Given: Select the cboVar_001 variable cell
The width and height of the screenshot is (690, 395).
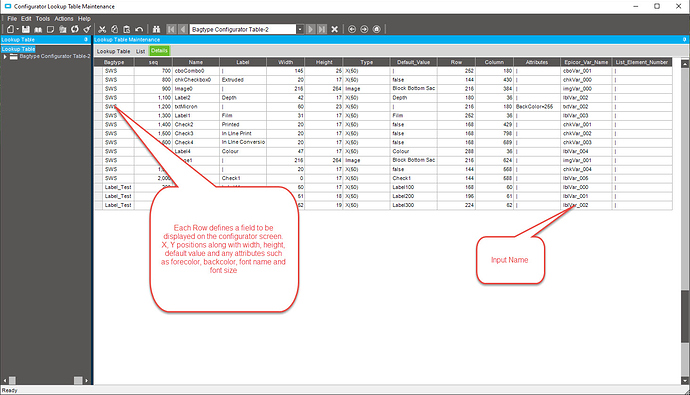Looking at the screenshot, I should tap(586, 71).
